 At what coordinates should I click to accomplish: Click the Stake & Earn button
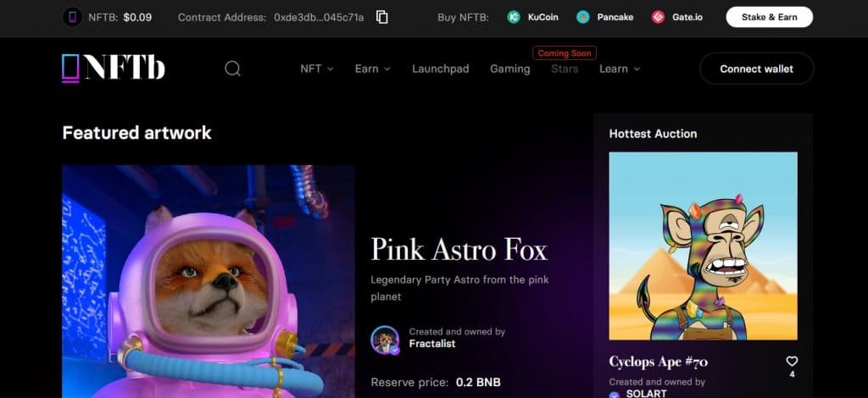point(769,17)
